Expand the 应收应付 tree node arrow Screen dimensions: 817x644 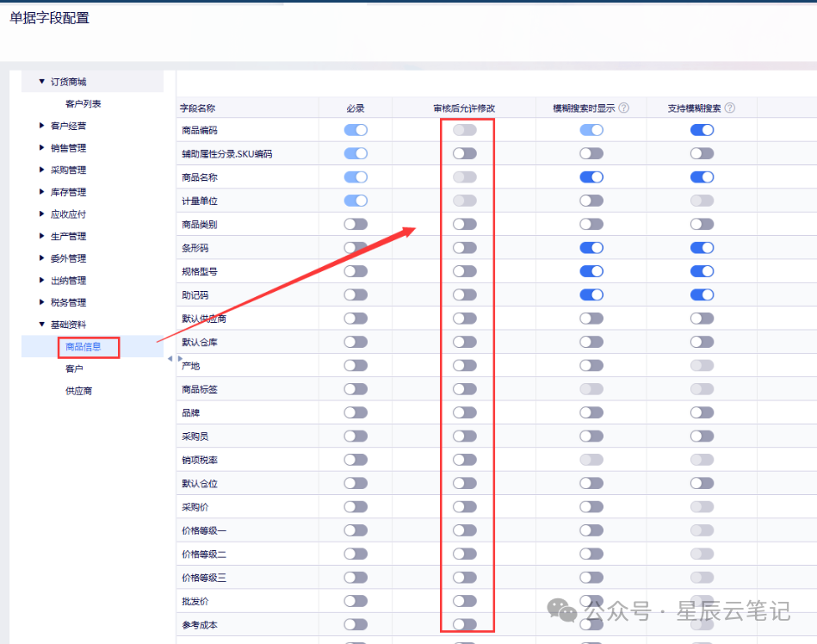[41, 214]
